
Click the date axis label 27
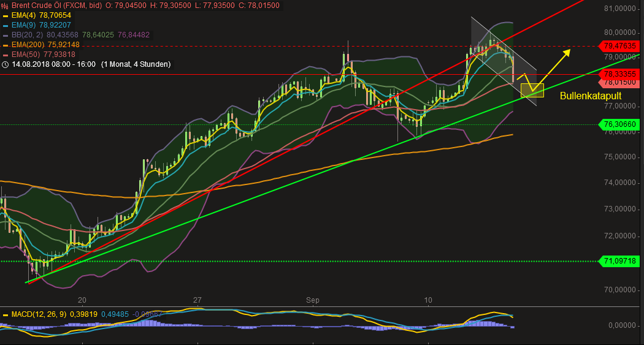[197, 300]
